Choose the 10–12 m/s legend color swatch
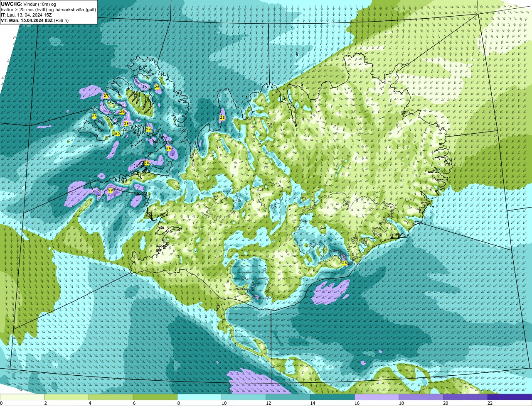532x406 pixels. [x=244, y=397]
